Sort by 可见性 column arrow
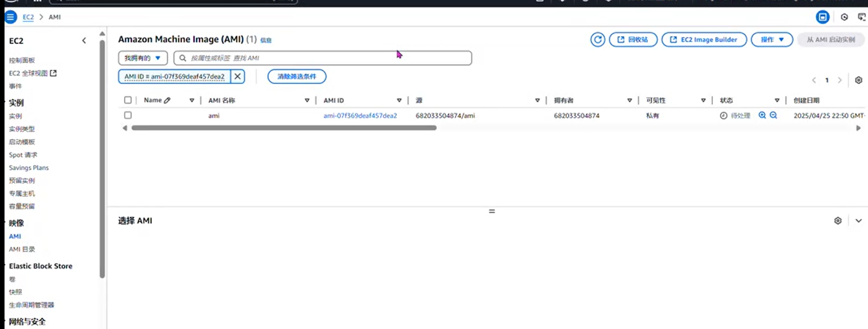 tap(704, 100)
